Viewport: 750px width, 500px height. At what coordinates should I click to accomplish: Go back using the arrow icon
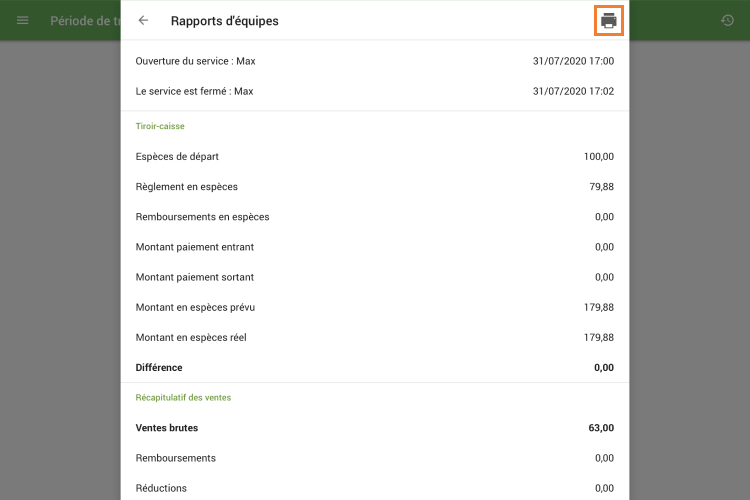pyautogui.click(x=144, y=20)
